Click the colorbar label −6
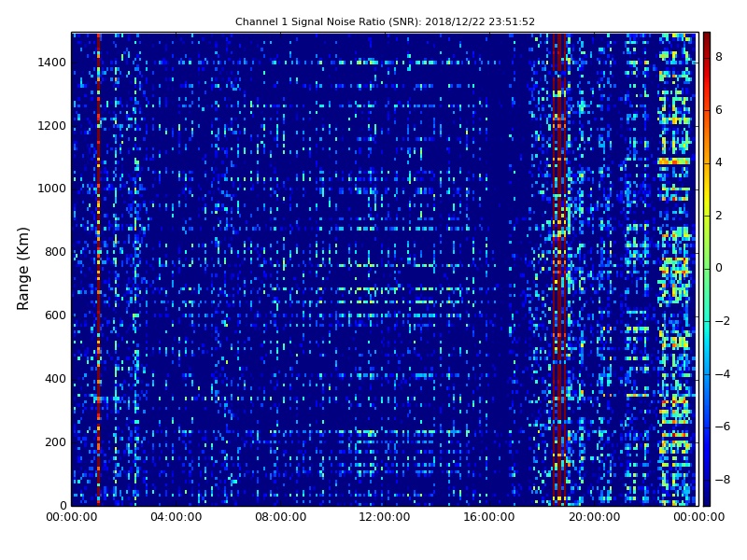Viewport: 747px width, 560px height. (723, 427)
